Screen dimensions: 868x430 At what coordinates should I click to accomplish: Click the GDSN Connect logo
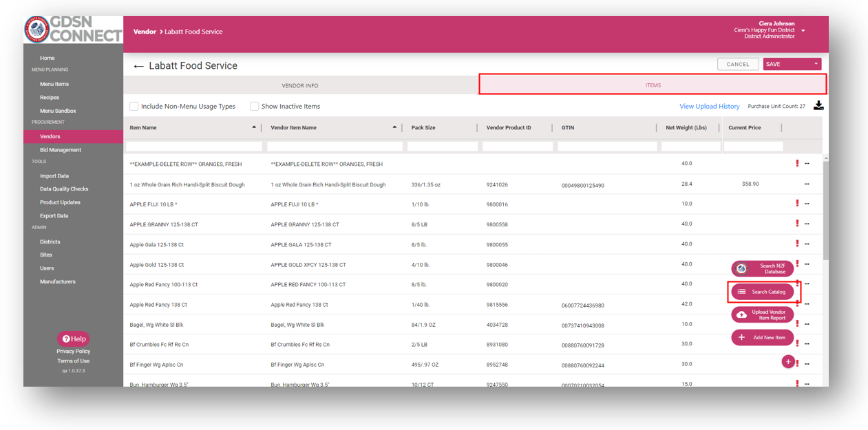coord(74,30)
